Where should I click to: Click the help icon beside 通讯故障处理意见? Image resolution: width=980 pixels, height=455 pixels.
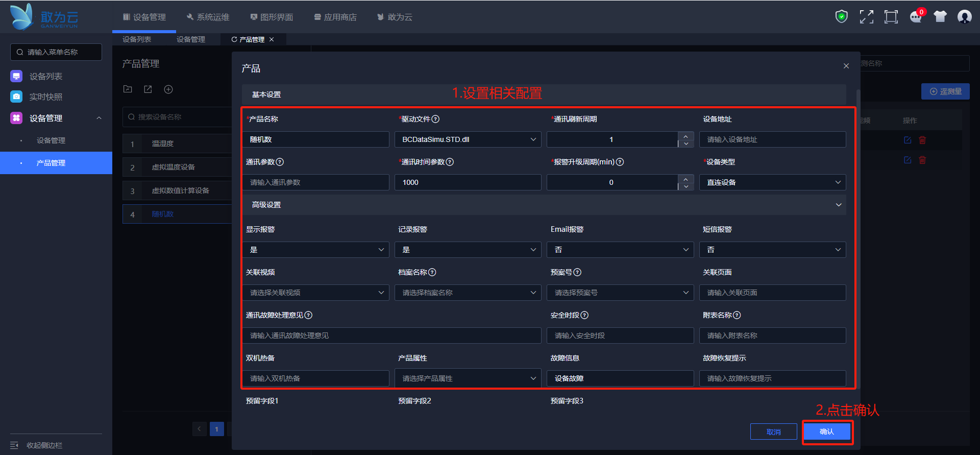[308, 315]
